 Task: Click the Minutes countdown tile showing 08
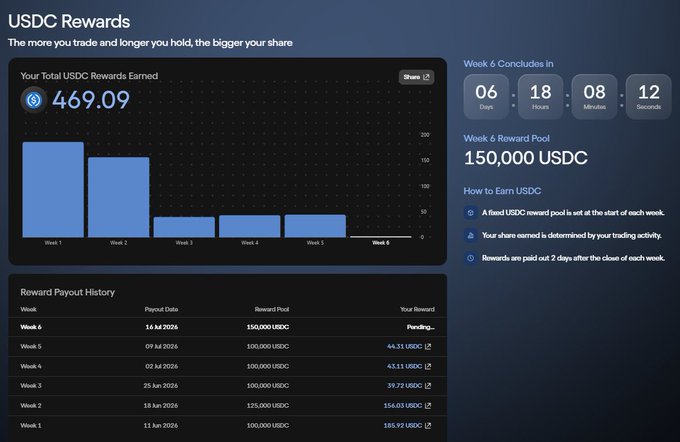click(594, 97)
